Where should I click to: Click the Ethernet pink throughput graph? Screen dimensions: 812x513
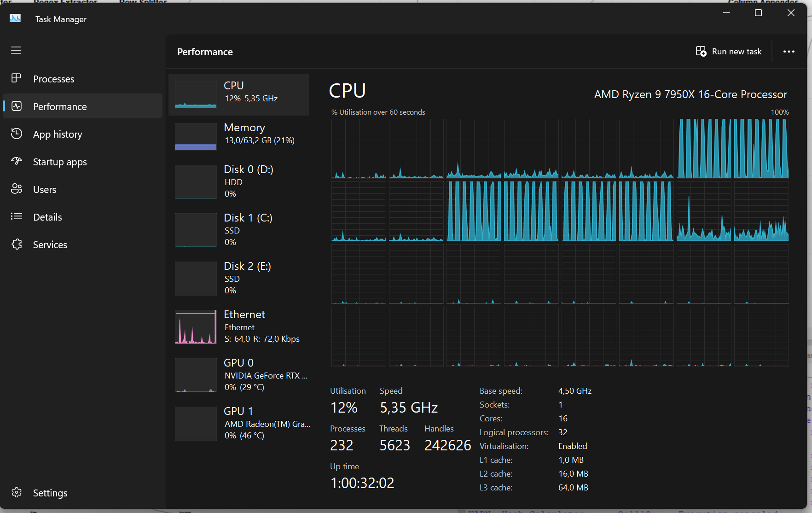tap(196, 327)
